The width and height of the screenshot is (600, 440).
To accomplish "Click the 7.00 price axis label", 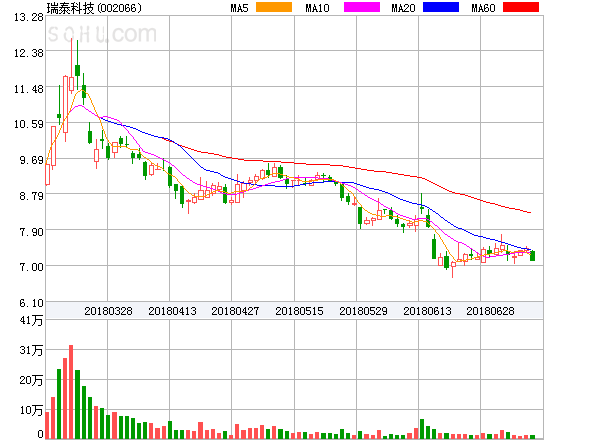I will click(31, 267).
